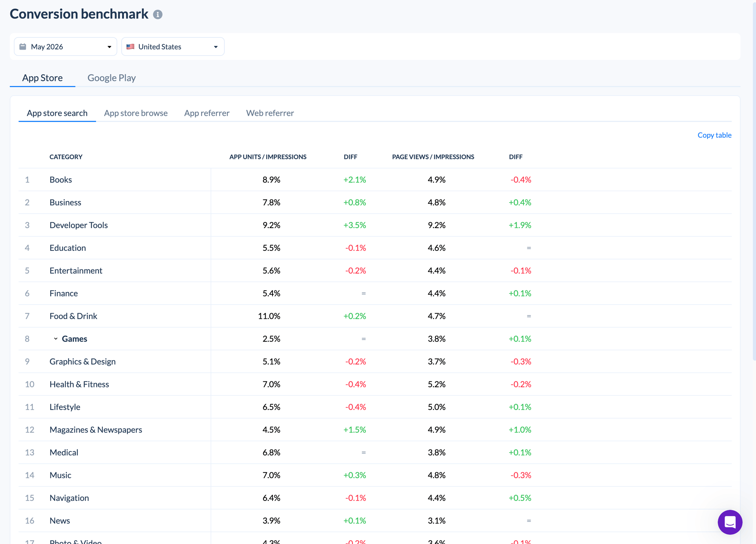The height and width of the screenshot is (544, 756).
Task: Open the May 2026 date dropdown
Action: [x=65, y=47]
